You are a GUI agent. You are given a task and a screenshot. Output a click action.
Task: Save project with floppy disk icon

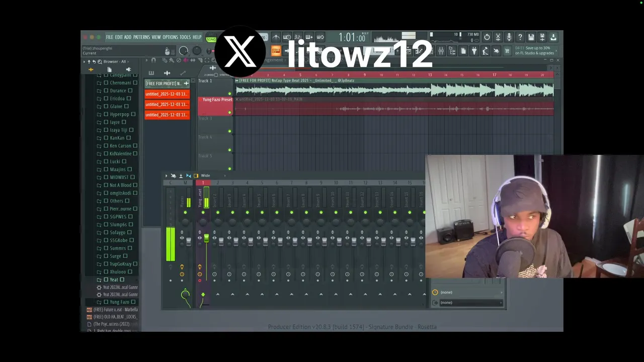[531, 37]
